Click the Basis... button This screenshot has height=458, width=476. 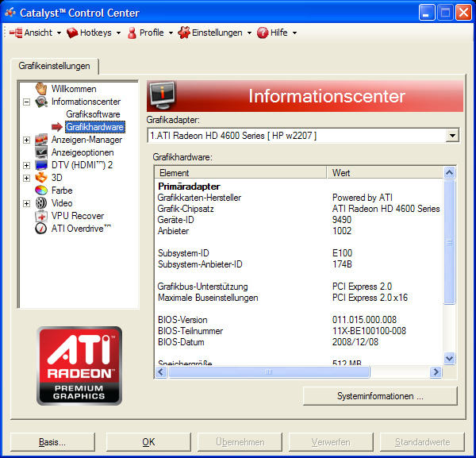52,442
